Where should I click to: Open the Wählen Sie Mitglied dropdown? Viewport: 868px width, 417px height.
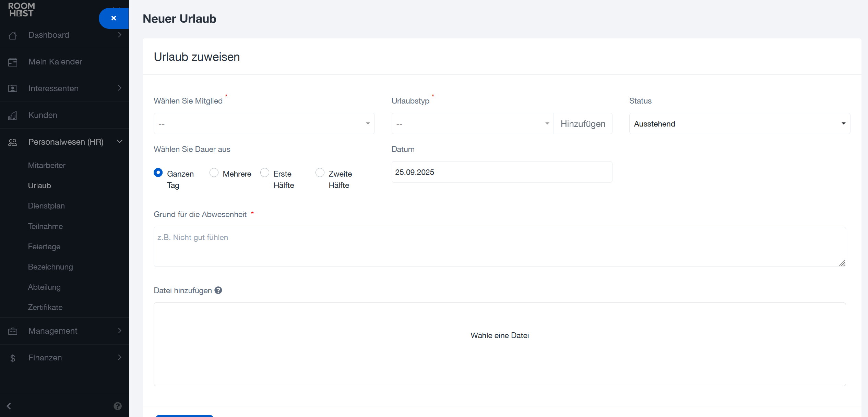coord(264,123)
